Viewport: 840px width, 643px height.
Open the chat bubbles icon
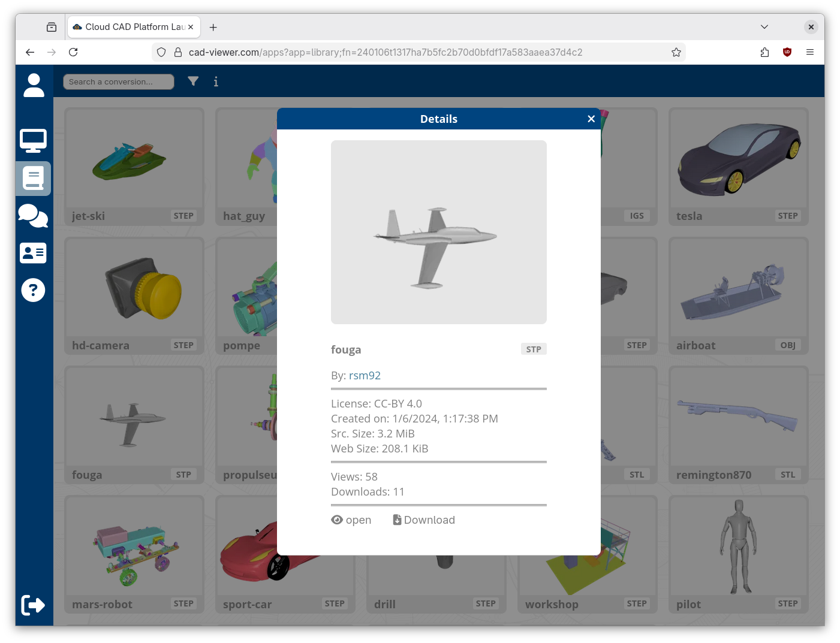pos(34,216)
